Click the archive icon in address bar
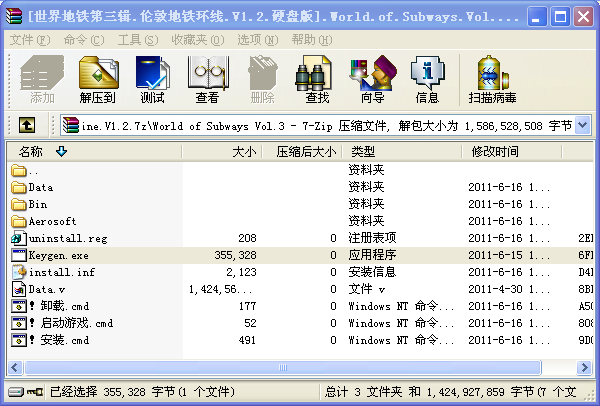Screen dimensions: 600x406 coord(71,125)
